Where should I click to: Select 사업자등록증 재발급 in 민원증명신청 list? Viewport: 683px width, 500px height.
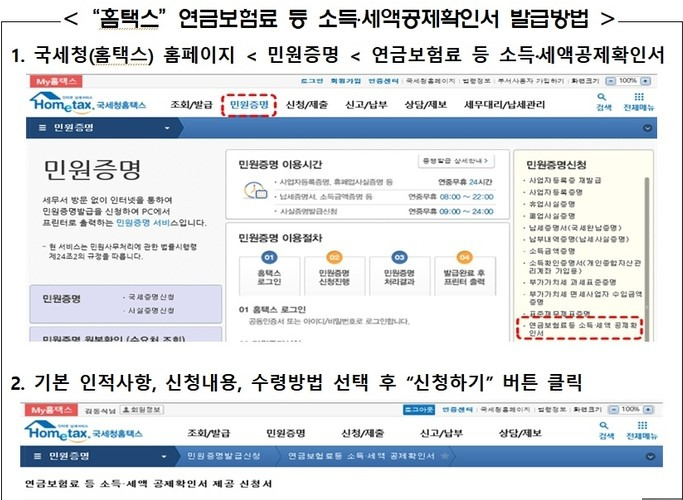565,180
